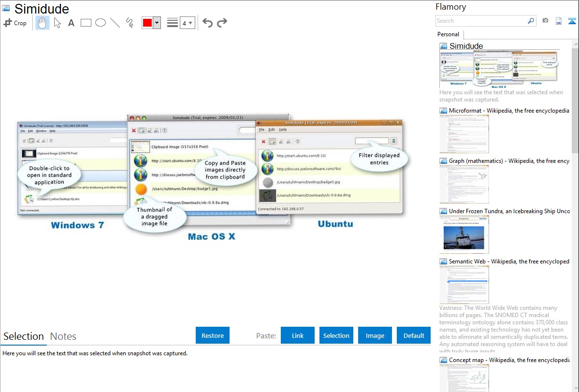This screenshot has height=392, width=579.
Task: Click the "Here you will see" text in the Selection pane
Action: [95, 353]
